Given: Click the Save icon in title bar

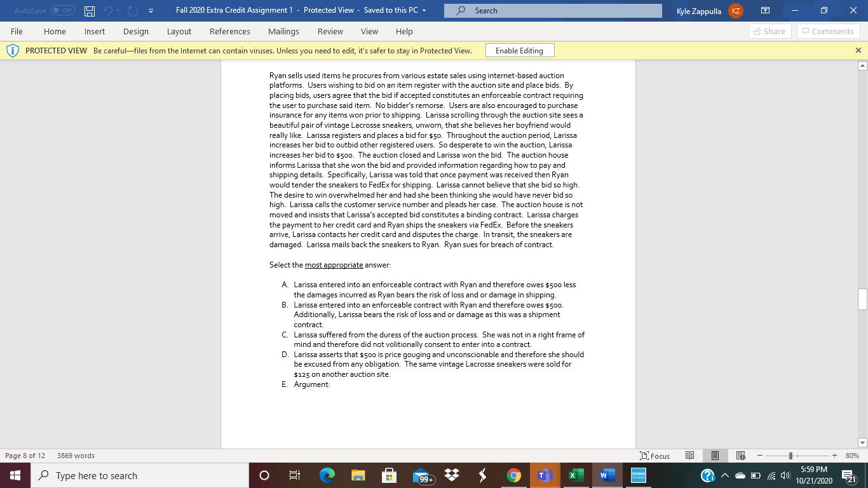Looking at the screenshot, I should pos(90,11).
